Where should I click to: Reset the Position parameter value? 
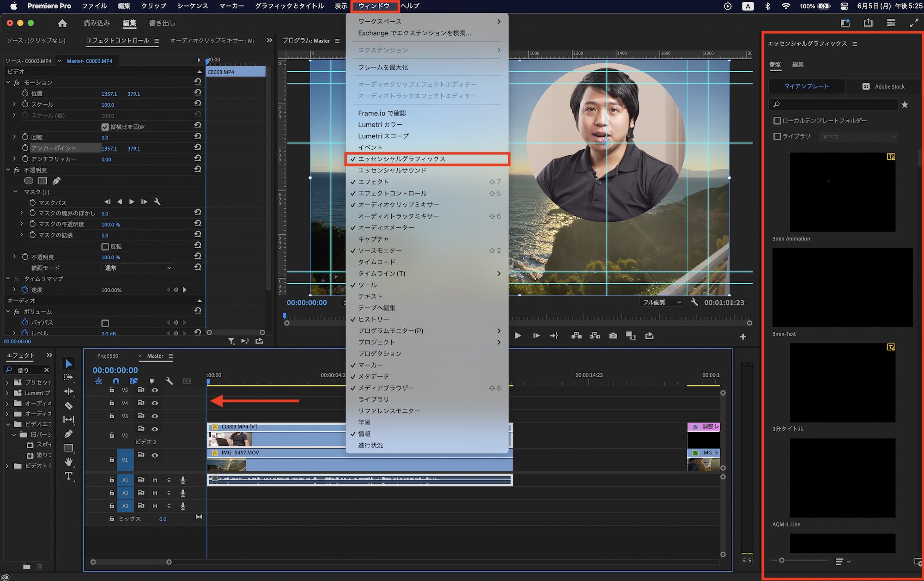click(198, 93)
